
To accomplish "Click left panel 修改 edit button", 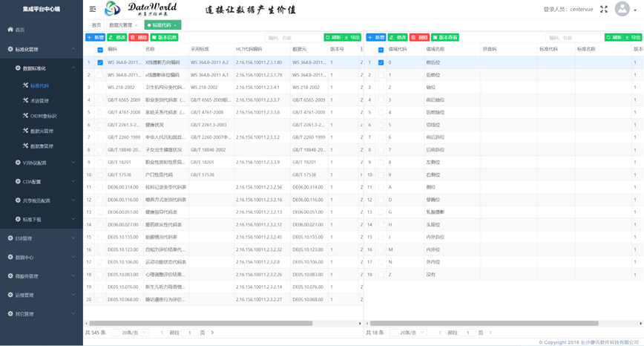I will pos(116,37).
